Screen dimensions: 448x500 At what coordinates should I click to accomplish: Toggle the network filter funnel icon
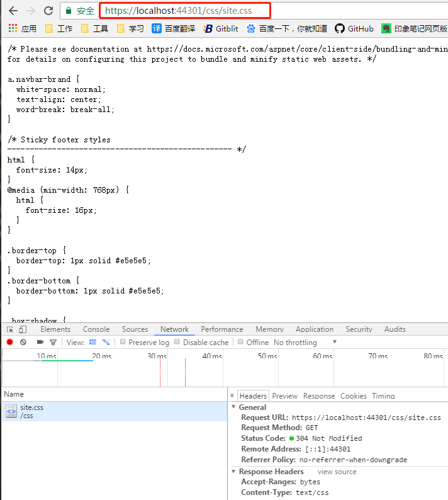point(53,343)
